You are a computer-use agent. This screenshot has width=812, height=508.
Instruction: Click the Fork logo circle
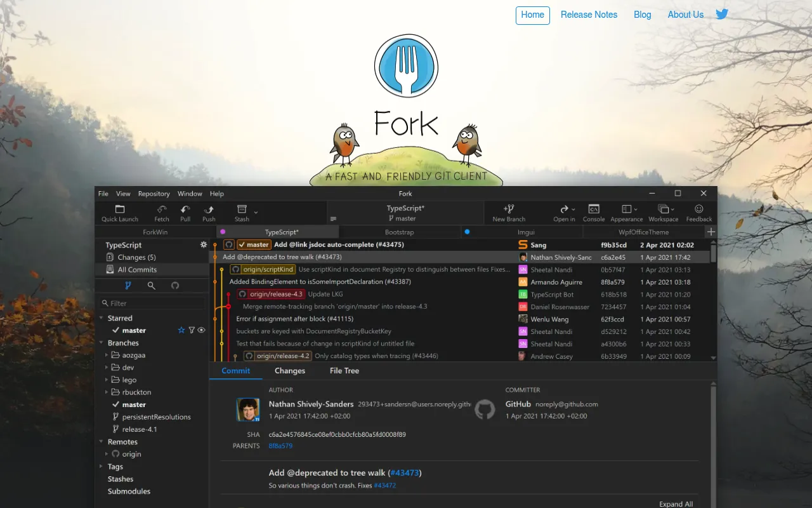[406, 66]
